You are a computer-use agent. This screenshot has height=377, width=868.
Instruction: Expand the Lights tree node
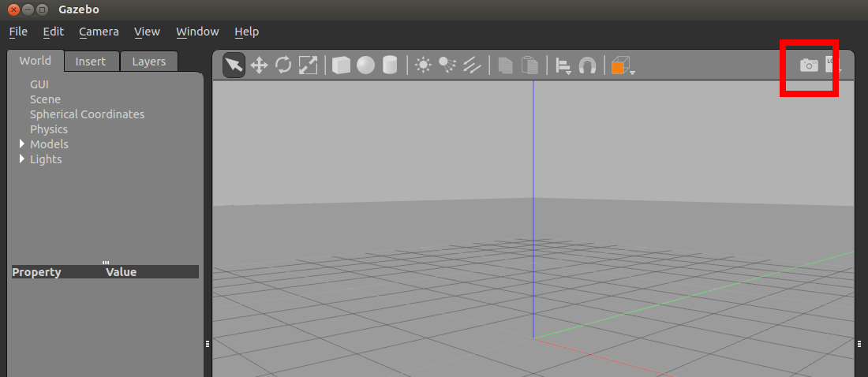coord(22,159)
